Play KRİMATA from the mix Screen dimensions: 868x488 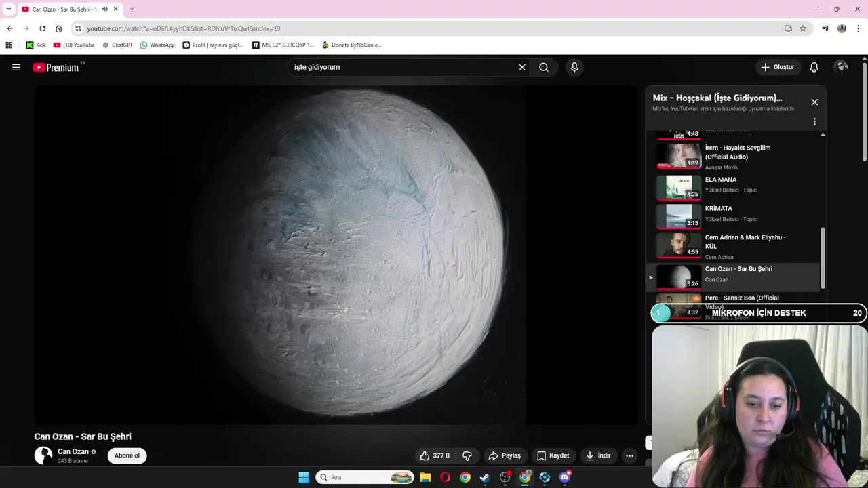point(736,216)
